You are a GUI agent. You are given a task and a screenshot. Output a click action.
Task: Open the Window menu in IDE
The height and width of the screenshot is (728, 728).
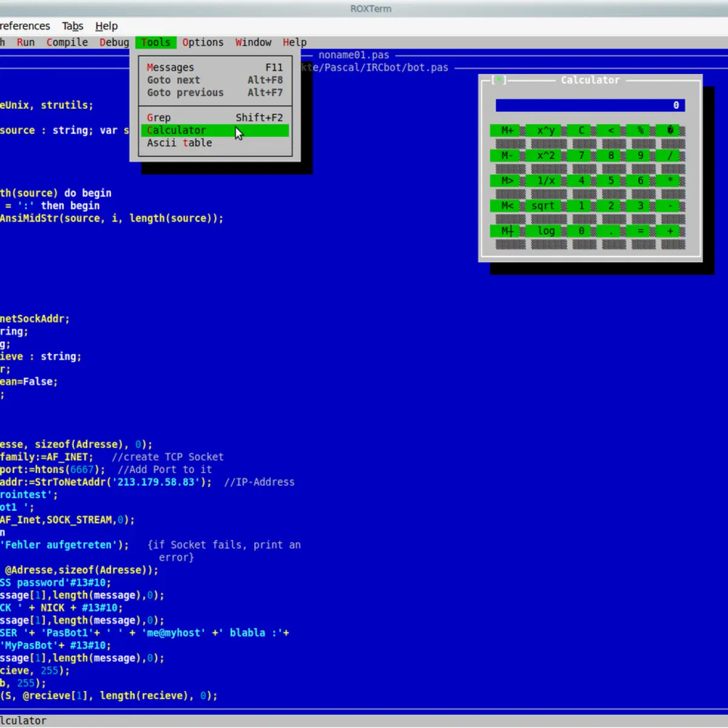[254, 42]
